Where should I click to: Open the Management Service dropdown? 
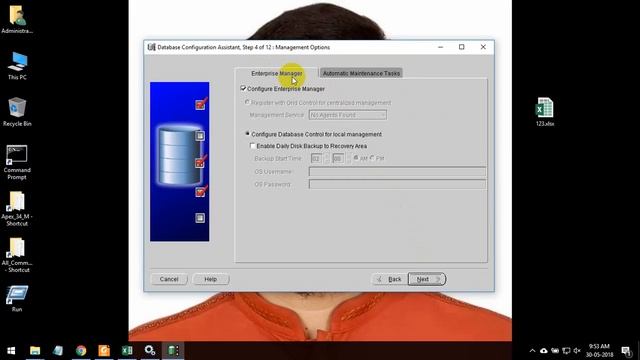point(348,115)
